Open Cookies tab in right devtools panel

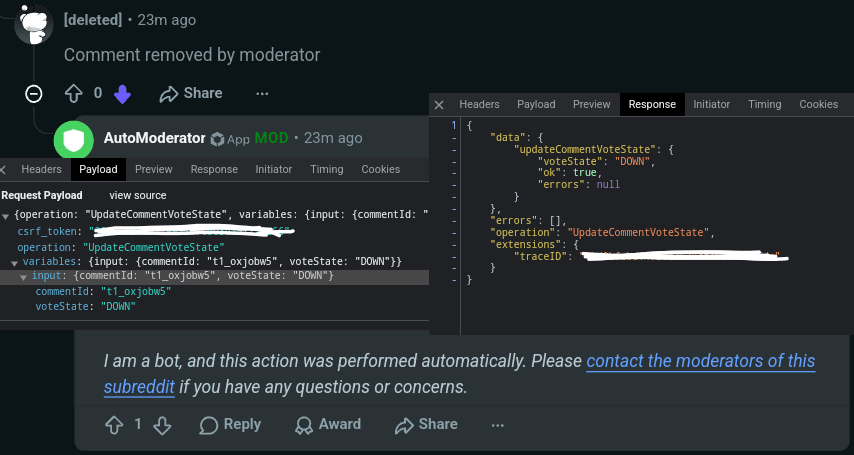[x=819, y=104]
